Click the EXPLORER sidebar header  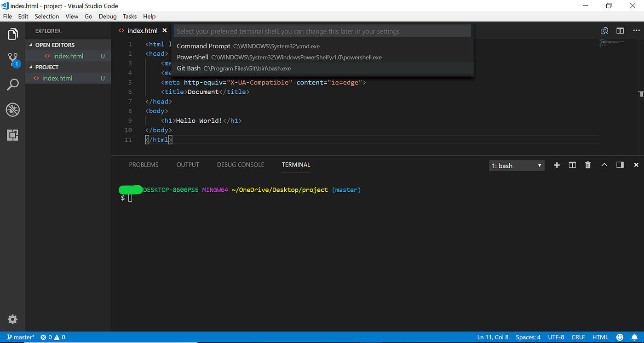(x=48, y=31)
